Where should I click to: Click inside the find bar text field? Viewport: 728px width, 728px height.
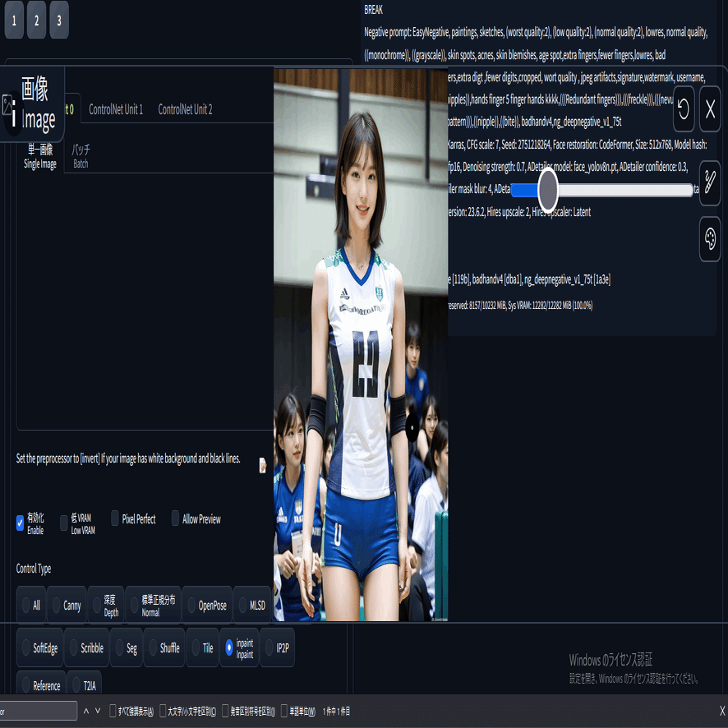[x=39, y=711]
